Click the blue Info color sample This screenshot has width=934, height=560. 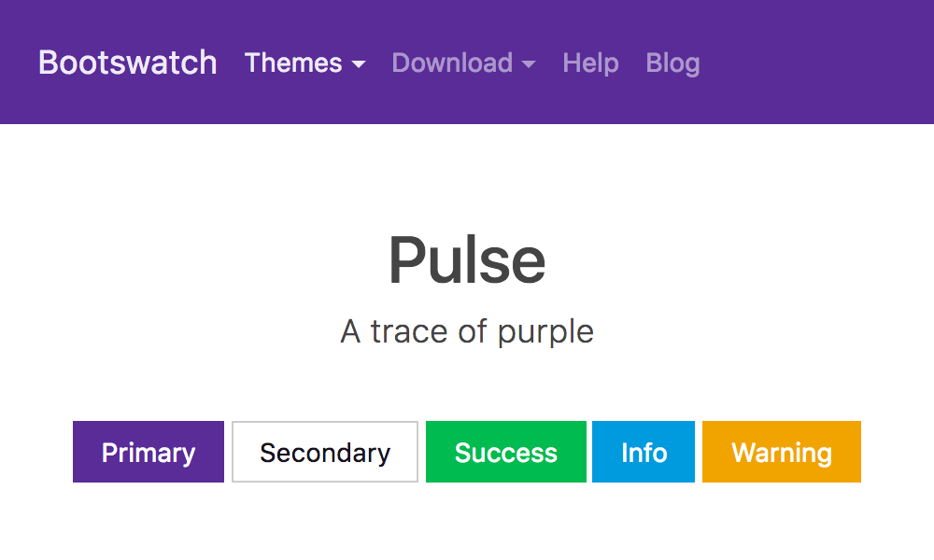(x=643, y=452)
